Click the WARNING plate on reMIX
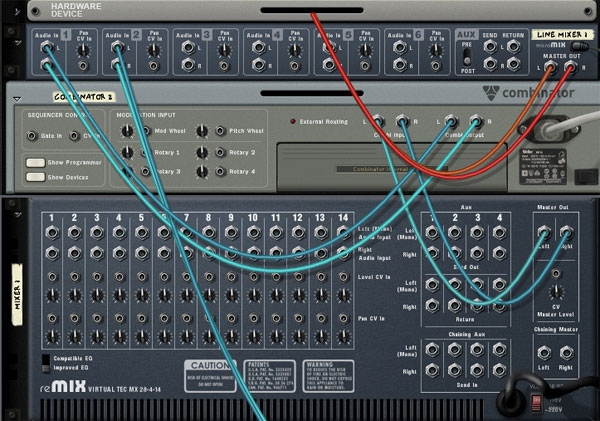Image resolution: width=600 pixels, height=421 pixels. [x=328, y=376]
